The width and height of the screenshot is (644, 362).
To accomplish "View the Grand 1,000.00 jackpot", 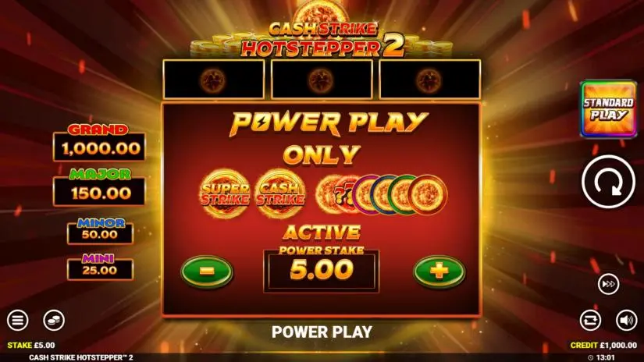I will [x=99, y=142].
